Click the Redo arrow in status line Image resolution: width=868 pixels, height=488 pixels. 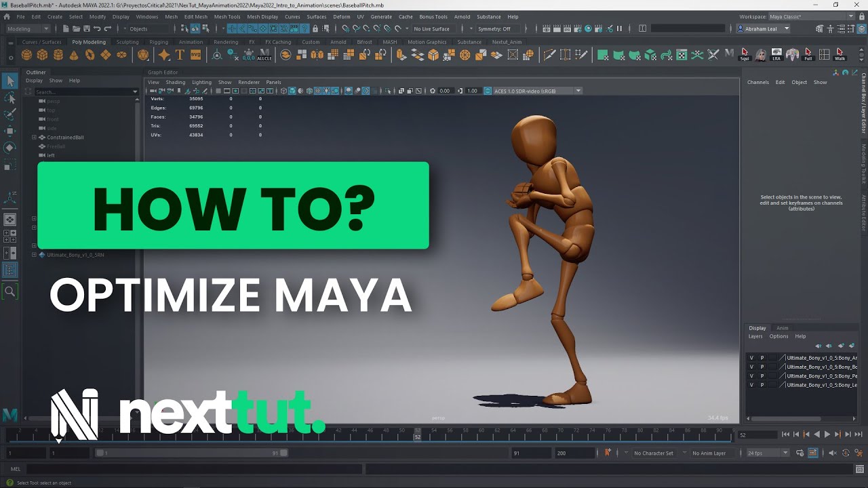tap(108, 28)
